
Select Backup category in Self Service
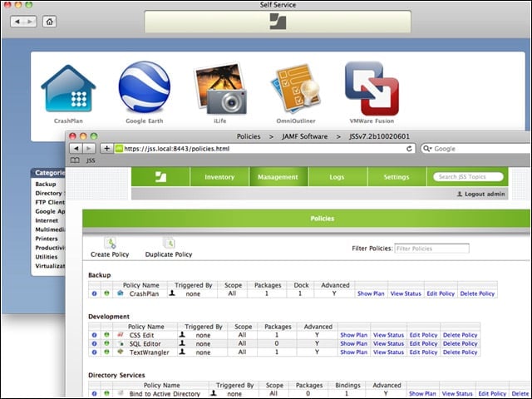click(46, 184)
